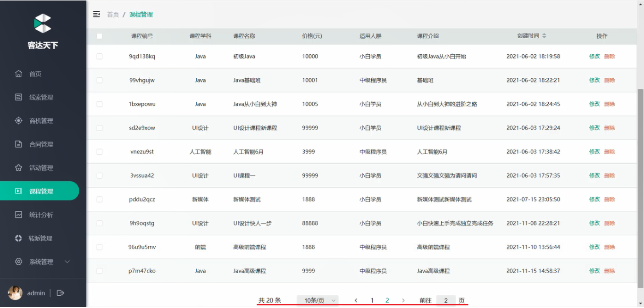The height and width of the screenshot is (308, 644).
Task: Click the 前往 page number input field
Action: [446, 300]
